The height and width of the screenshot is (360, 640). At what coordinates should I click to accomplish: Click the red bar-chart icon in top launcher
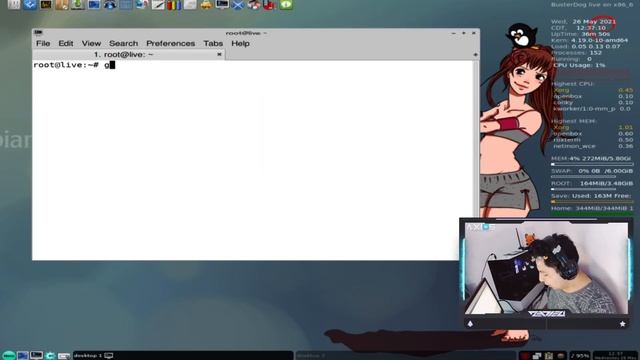point(269,4)
